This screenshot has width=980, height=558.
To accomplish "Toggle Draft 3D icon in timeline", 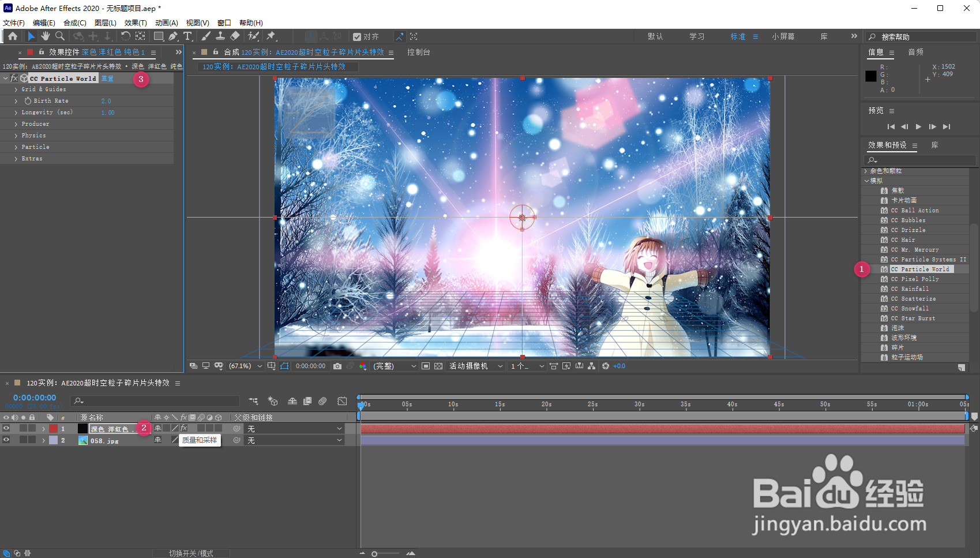I will [x=273, y=401].
